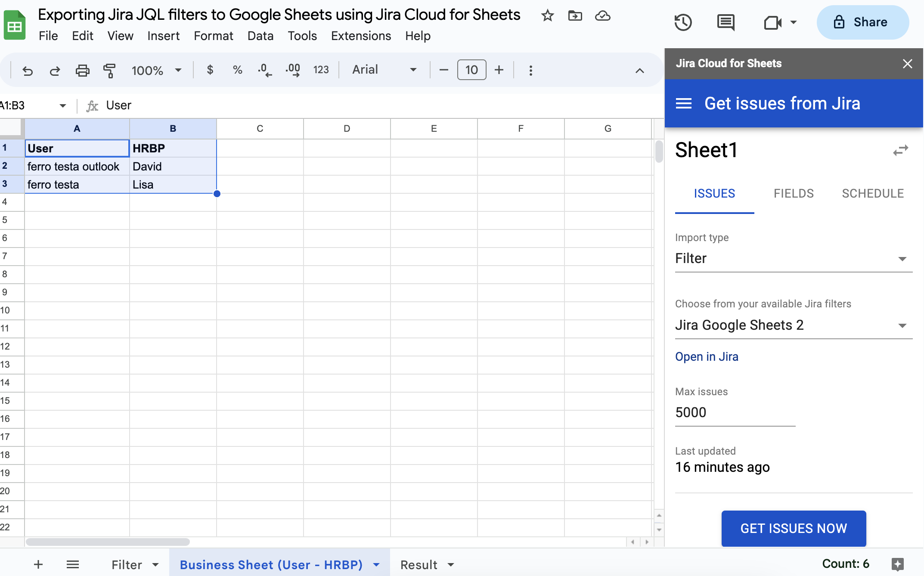This screenshot has height=576, width=924.
Task: Open the Extensions menu
Action: (x=361, y=36)
